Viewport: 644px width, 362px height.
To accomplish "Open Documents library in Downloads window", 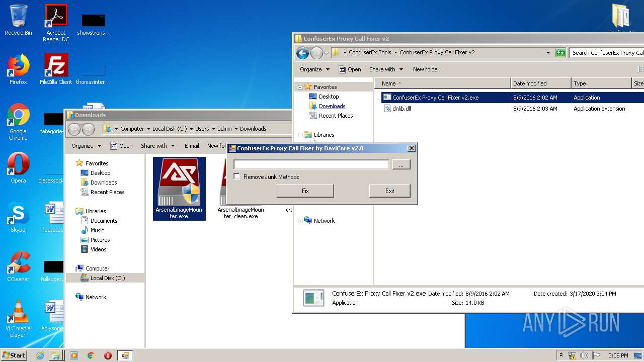I will [104, 221].
